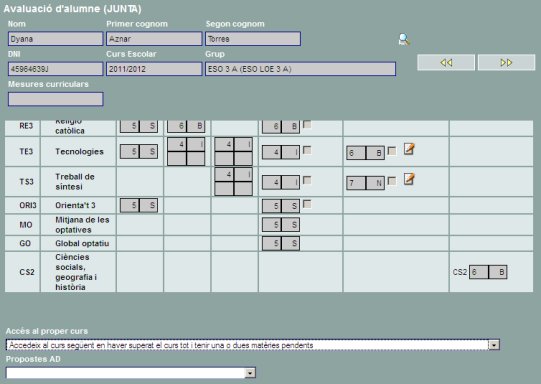Click the CS2 pending grade box showing 6
541x384 pixels.
pyautogui.click(x=479, y=272)
